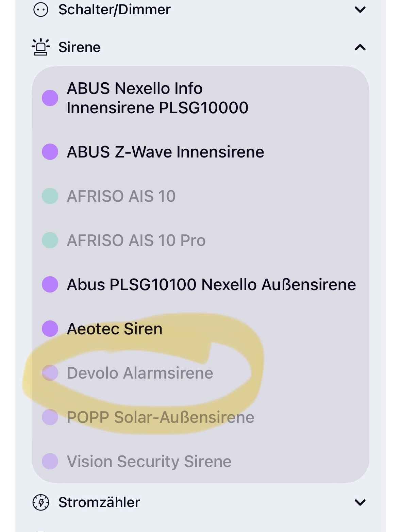The width and height of the screenshot is (401, 532).
Task: Select the AFRISO AIS 10 Pro entry
Action: tap(136, 240)
